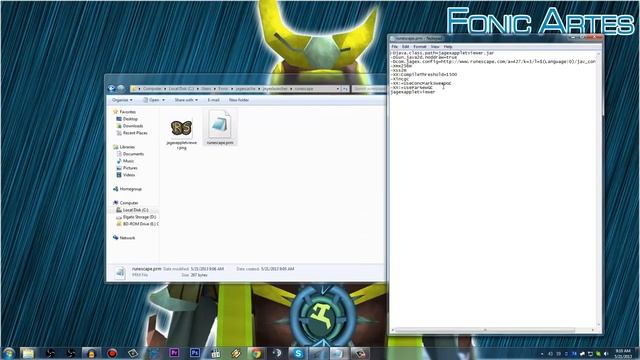The height and width of the screenshot is (360, 640).
Task: Open Desktop in the navigation pane
Action: (x=130, y=119)
